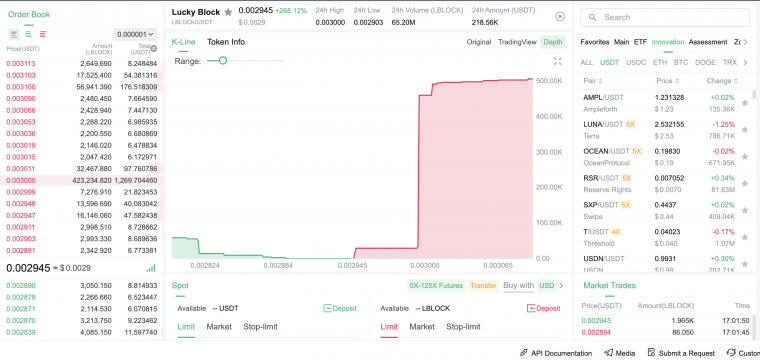Screen dimensions: 760x361
Task: Show sell-orders-only order book view icon
Action: (43, 34)
